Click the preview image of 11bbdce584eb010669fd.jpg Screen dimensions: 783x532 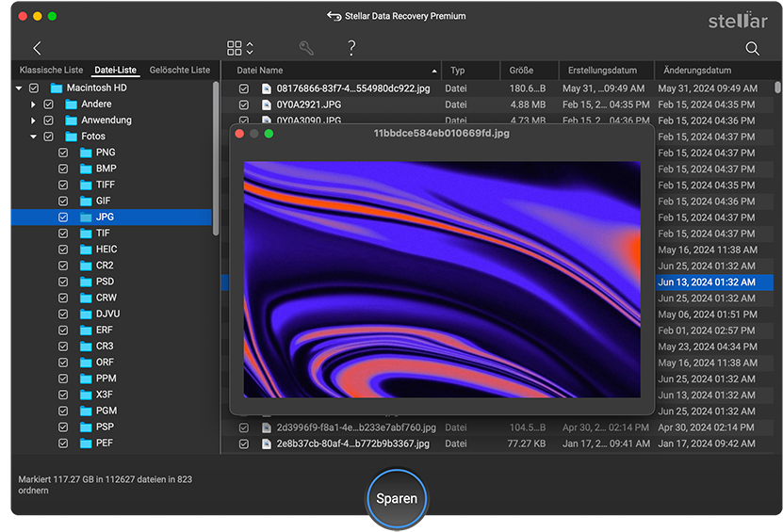tap(442, 279)
